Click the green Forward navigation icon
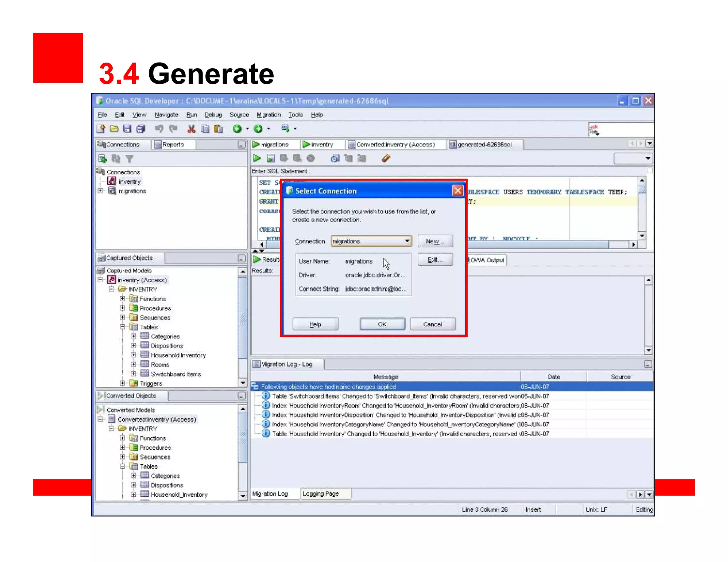The width and height of the screenshot is (728, 562). click(258, 129)
